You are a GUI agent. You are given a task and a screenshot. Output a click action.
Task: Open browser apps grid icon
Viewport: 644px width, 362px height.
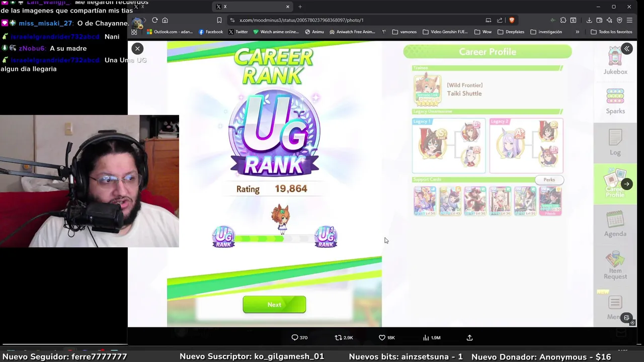[x=134, y=32]
